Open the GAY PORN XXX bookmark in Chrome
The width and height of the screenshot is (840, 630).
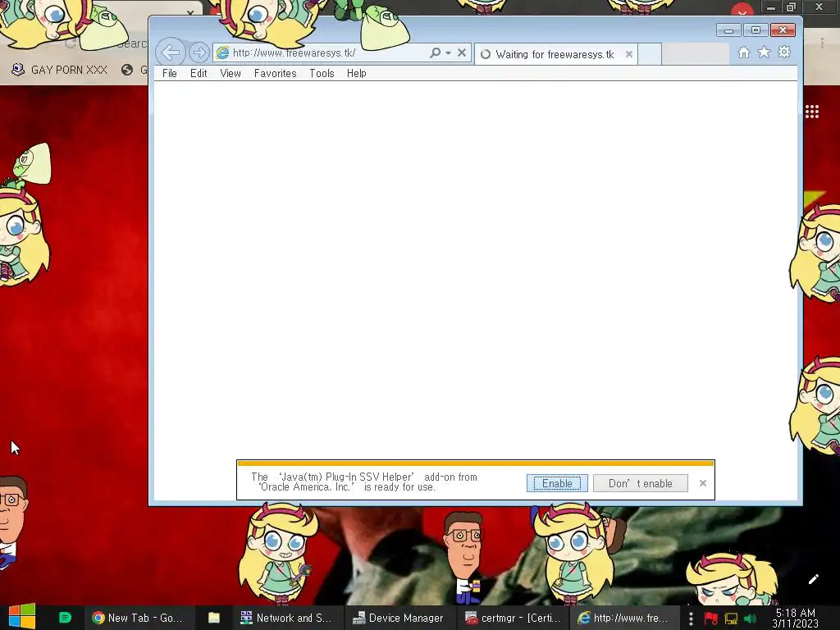(x=59, y=70)
